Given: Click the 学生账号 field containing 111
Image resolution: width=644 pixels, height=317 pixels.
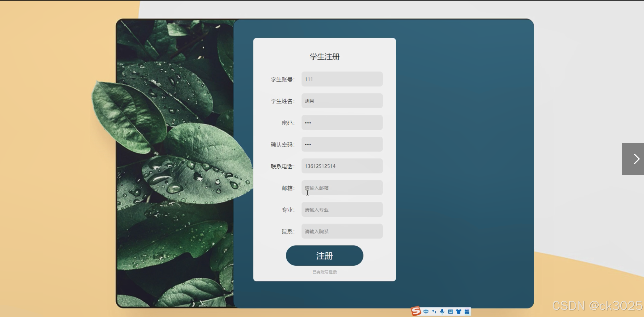Looking at the screenshot, I should 342,79.
